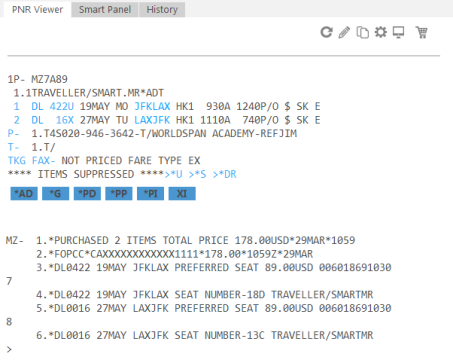Click the refresh icon in the toolbar
Screen dimensions: 453x360
pyautogui.click(x=326, y=32)
